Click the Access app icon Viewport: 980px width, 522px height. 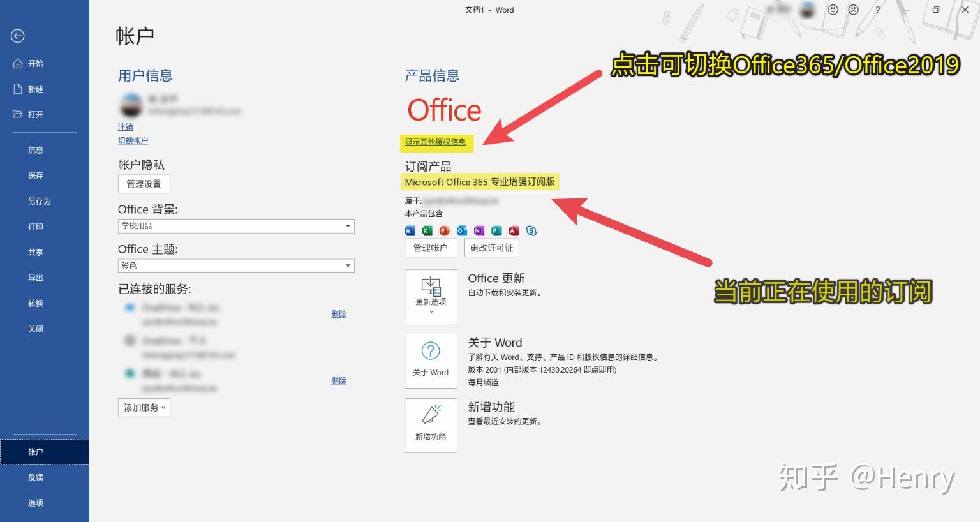514,231
